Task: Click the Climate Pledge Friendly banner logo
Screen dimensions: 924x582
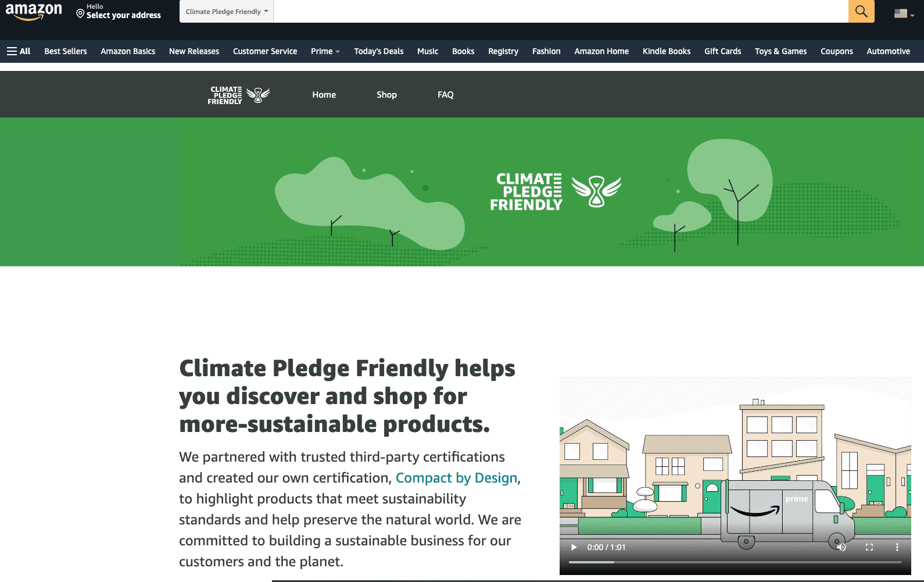Action: 556,191
